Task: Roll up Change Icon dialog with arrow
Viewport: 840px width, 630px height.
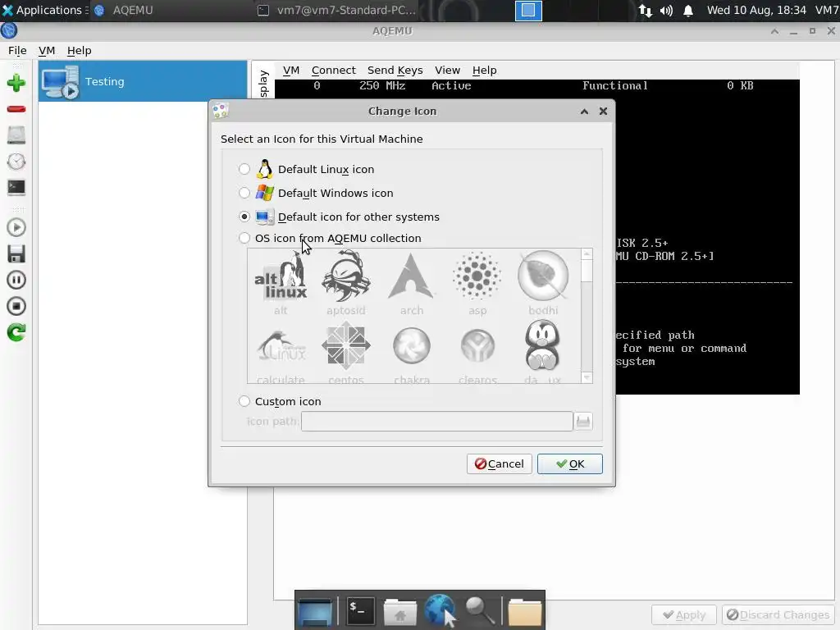Action: (584, 112)
